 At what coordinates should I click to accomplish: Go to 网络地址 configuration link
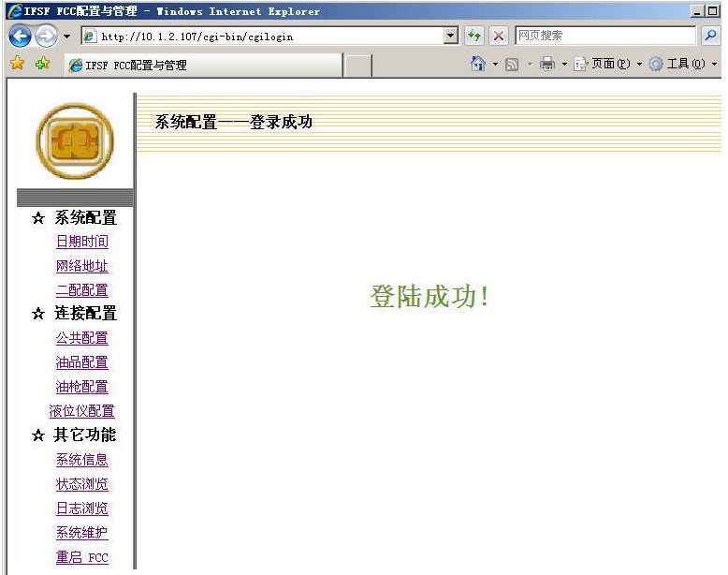81,266
